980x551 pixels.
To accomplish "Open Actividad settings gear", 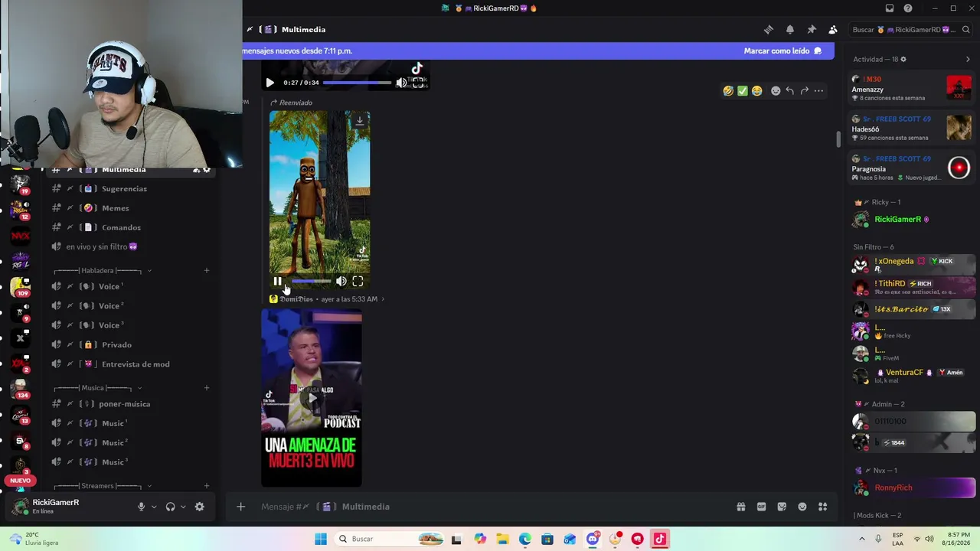I will tap(903, 60).
